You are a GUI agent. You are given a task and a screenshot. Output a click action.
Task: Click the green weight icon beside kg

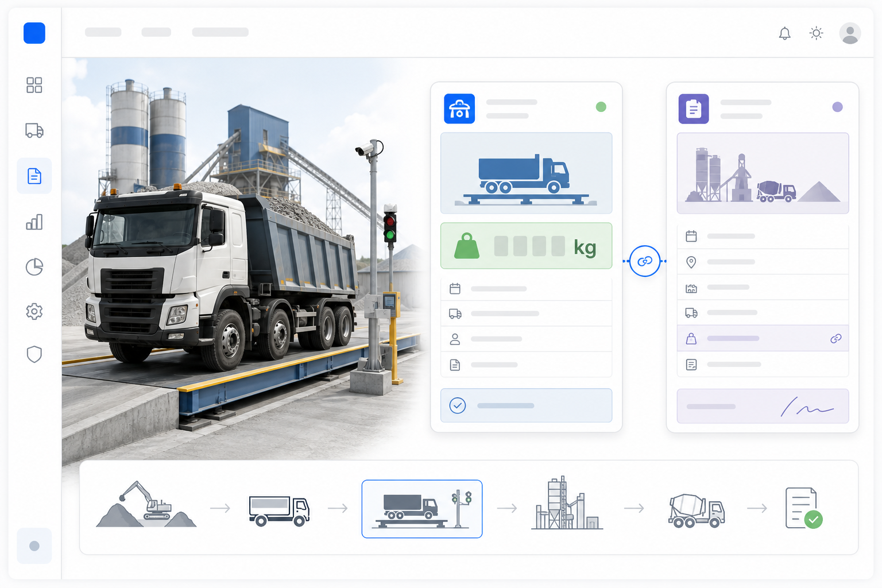pos(467,246)
